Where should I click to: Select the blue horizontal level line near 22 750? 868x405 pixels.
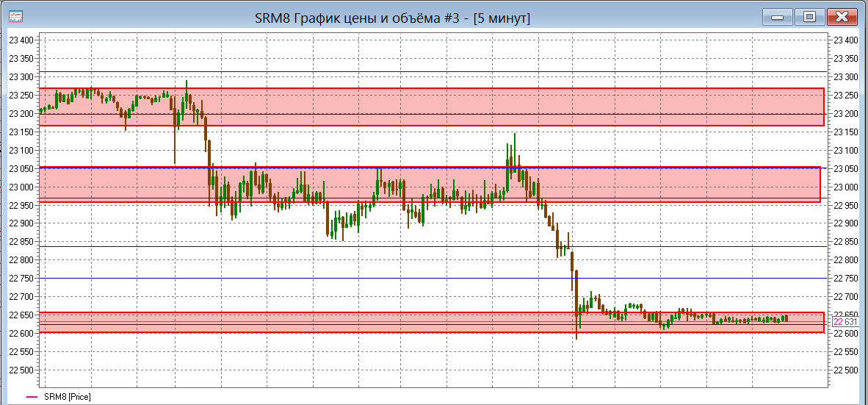coord(433,278)
